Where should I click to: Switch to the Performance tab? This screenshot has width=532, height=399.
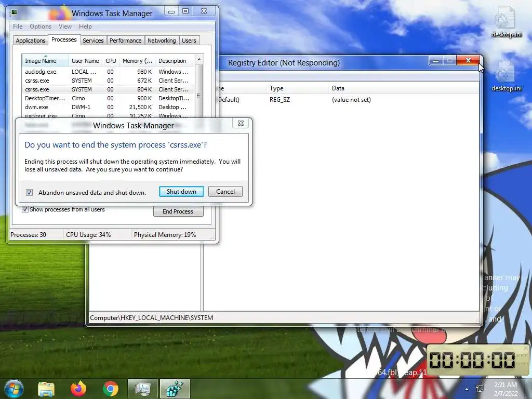(126, 41)
